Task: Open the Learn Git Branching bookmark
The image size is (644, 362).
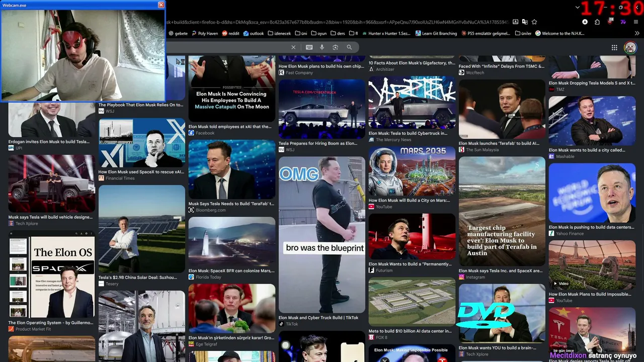Action: (436, 34)
